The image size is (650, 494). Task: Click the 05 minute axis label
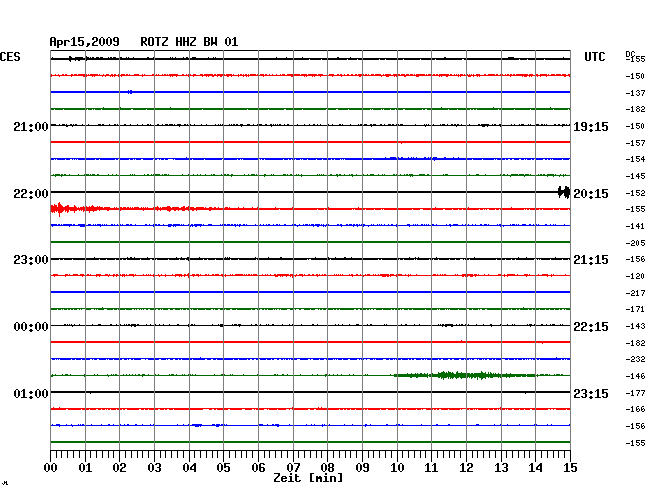(223, 467)
